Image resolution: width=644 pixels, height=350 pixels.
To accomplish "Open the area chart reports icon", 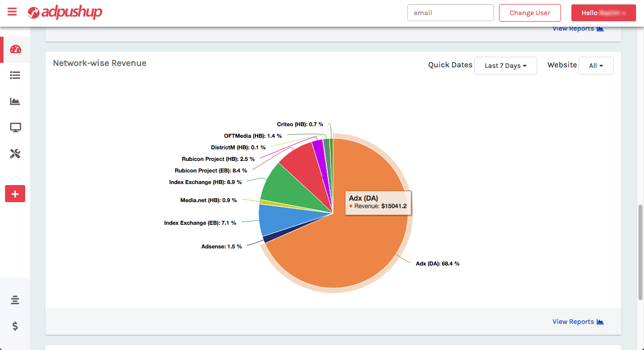I will (15, 102).
